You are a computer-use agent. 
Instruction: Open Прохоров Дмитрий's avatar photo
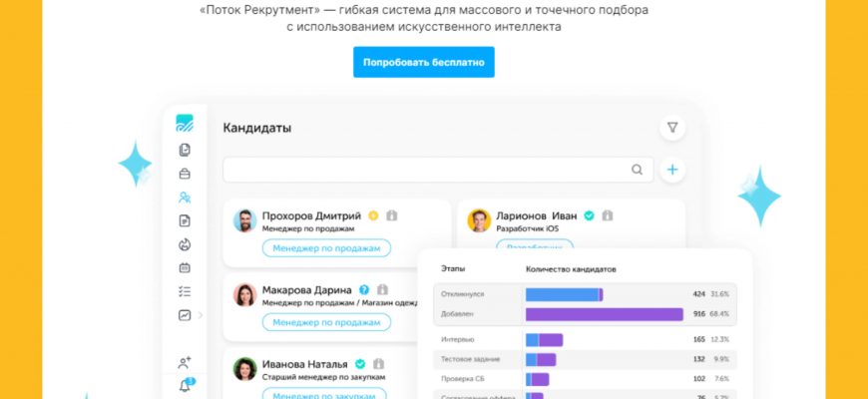[244, 220]
